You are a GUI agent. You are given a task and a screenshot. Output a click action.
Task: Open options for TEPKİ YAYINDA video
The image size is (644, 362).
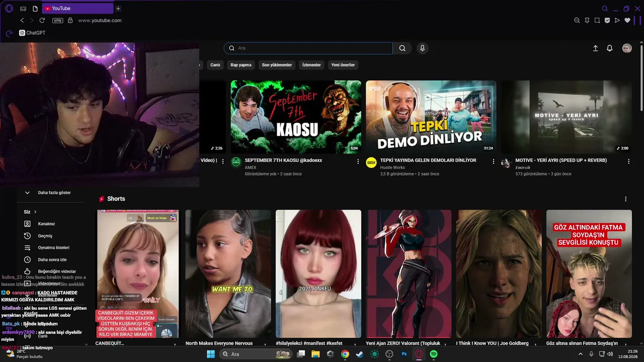(494, 161)
